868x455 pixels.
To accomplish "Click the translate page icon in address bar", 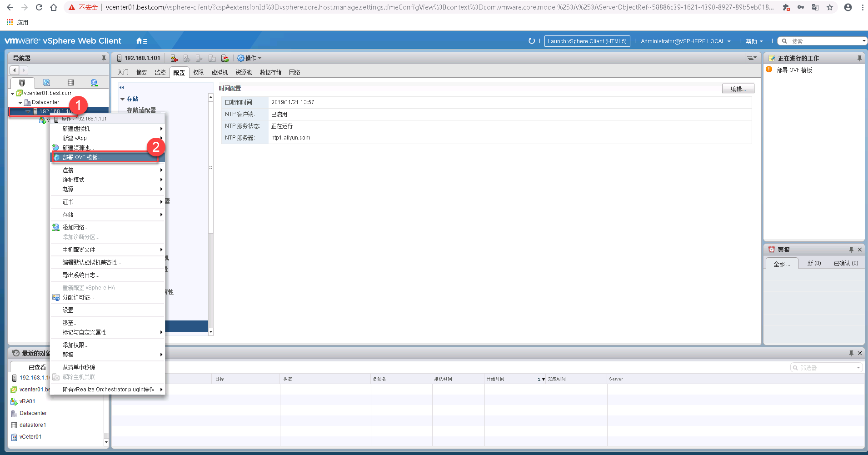I will pyautogui.click(x=815, y=7).
